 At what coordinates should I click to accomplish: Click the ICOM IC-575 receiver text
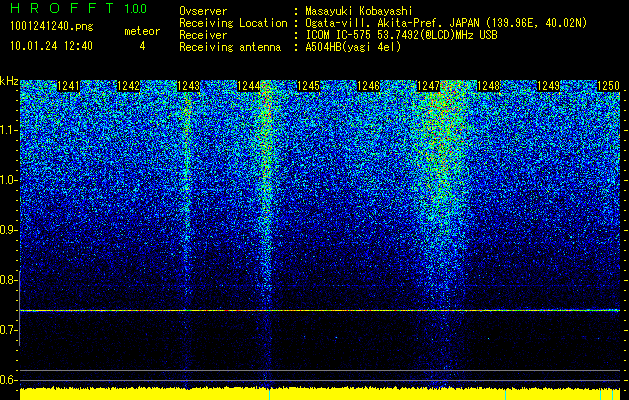click(401, 35)
